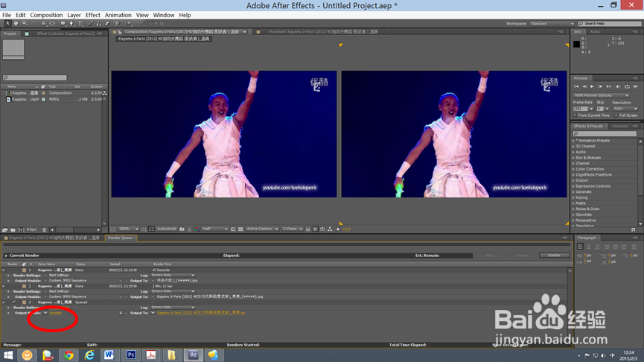Open the Animation menu

click(118, 15)
